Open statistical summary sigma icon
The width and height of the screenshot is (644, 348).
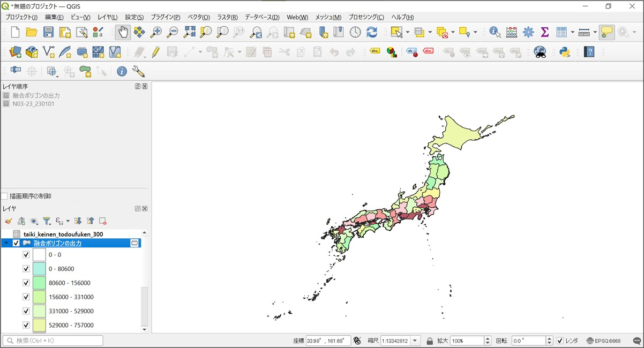(545, 32)
